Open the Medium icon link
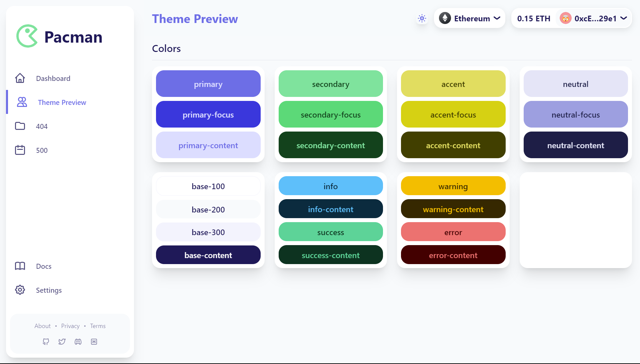This screenshot has height=364, width=640. click(x=94, y=342)
